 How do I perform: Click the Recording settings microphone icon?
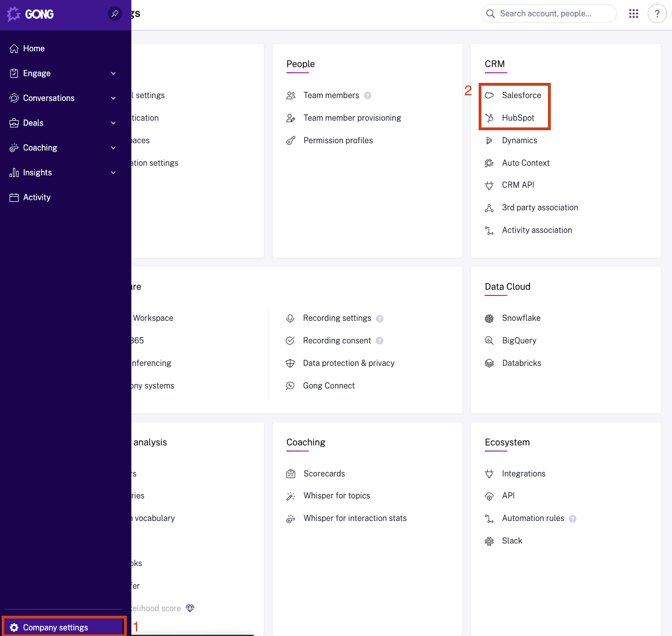290,319
